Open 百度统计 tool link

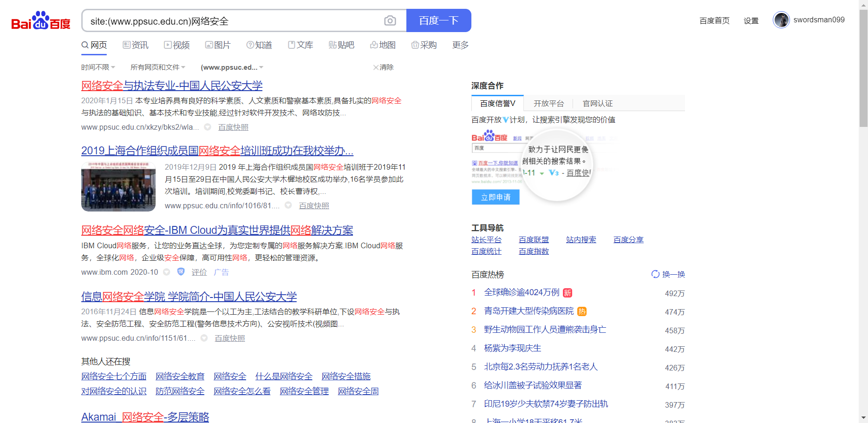(486, 251)
